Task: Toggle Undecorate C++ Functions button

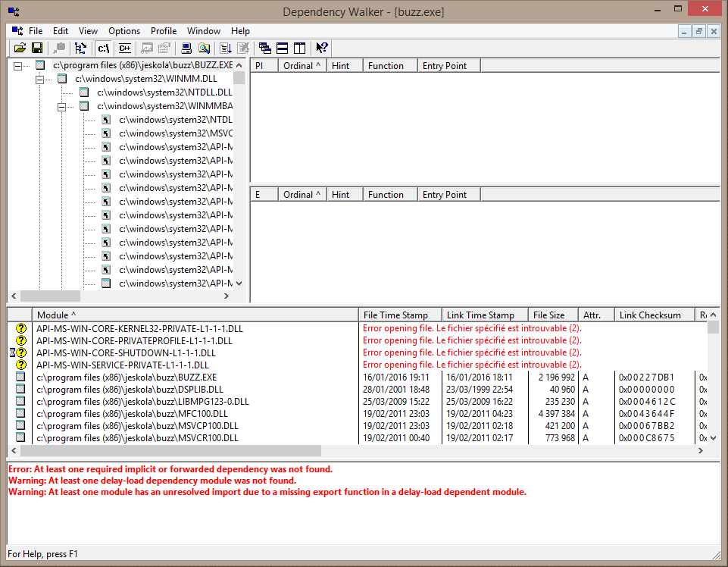Action: tap(124, 49)
